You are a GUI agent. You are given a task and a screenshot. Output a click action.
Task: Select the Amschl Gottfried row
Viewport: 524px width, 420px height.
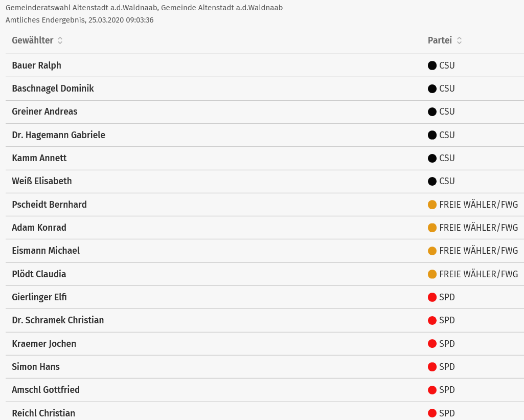[265, 390]
